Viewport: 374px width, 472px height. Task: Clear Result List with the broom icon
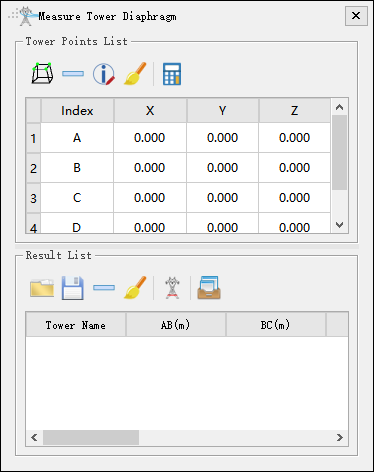point(135,288)
